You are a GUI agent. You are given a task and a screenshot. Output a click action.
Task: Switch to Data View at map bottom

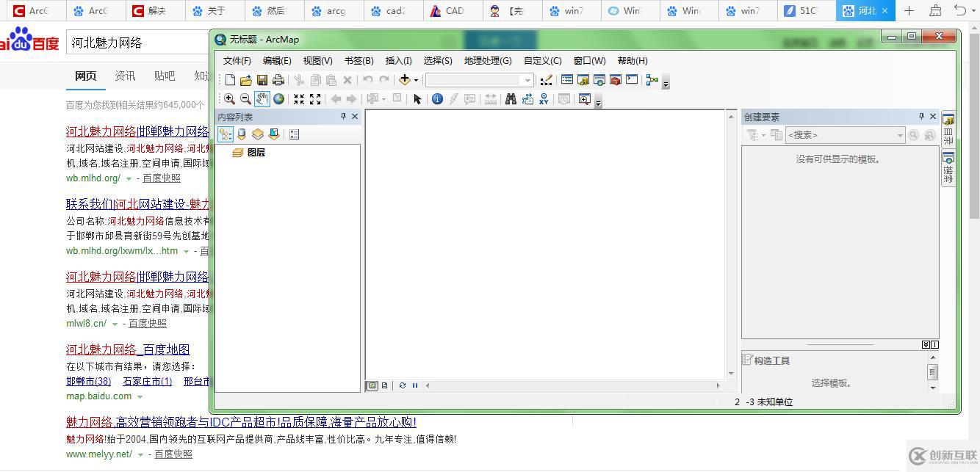tap(373, 385)
